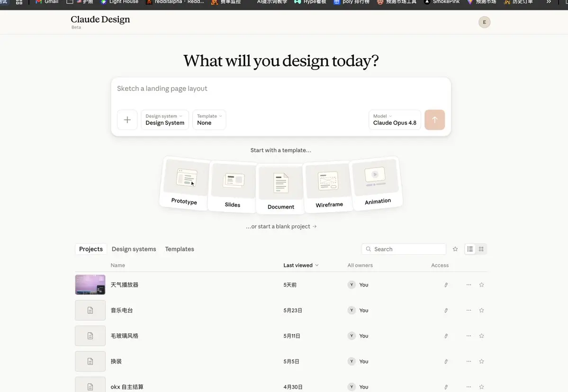Filter projects by starred using the star icon
The image size is (568, 392).
[x=455, y=249]
